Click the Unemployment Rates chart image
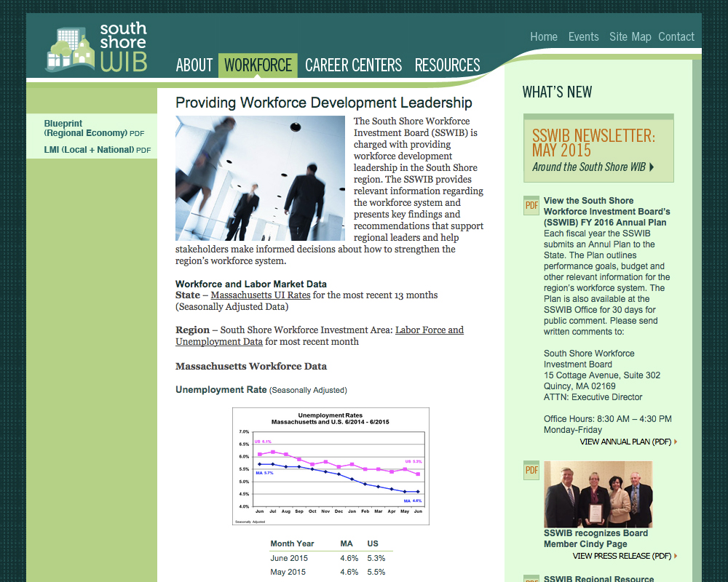Image resolution: width=728 pixels, height=582 pixels. 331,466
